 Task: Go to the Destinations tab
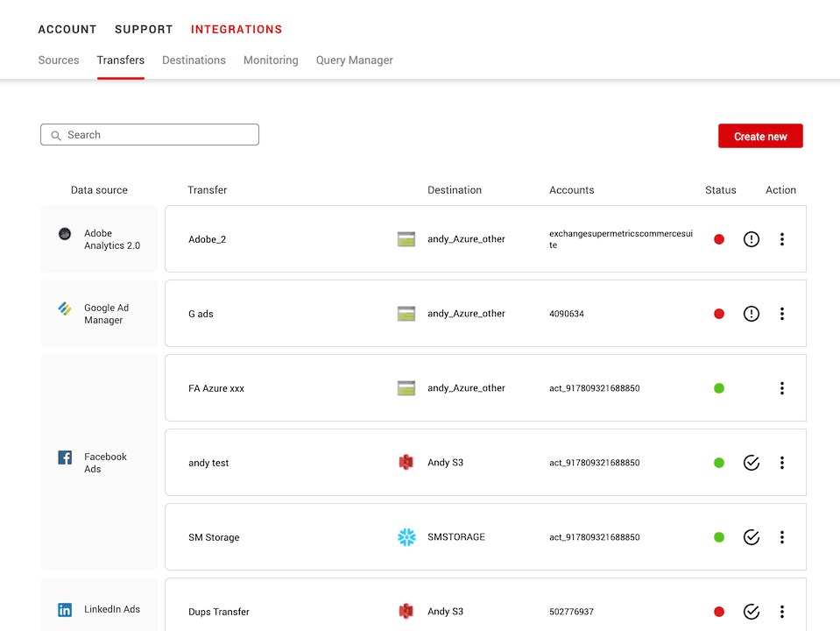pos(194,60)
